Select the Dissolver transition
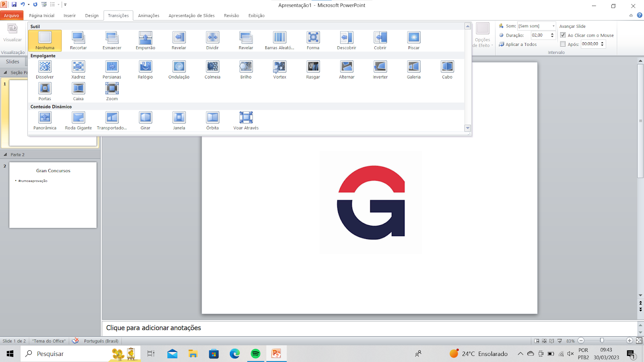 tap(45, 70)
